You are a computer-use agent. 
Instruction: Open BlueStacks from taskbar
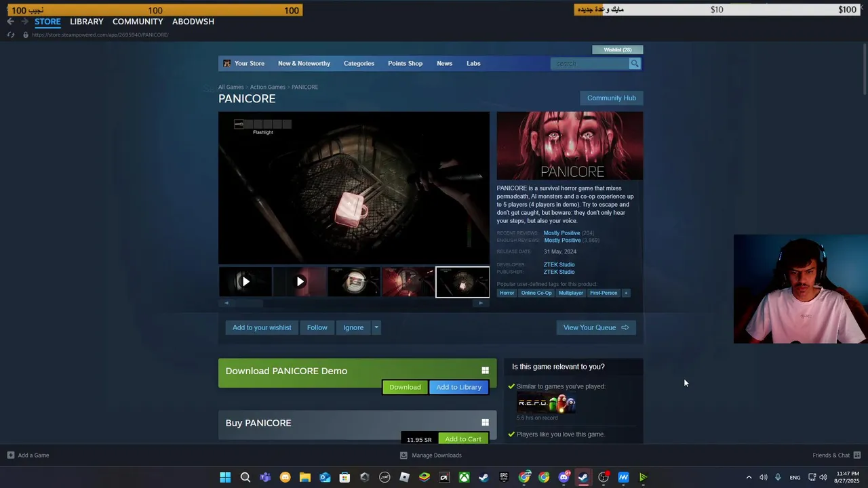pos(425,477)
